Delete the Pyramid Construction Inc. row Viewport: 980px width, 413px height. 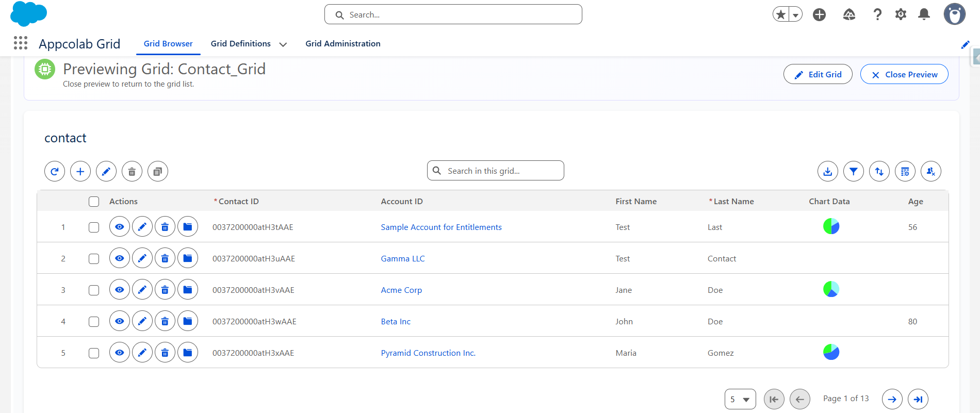pos(165,353)
